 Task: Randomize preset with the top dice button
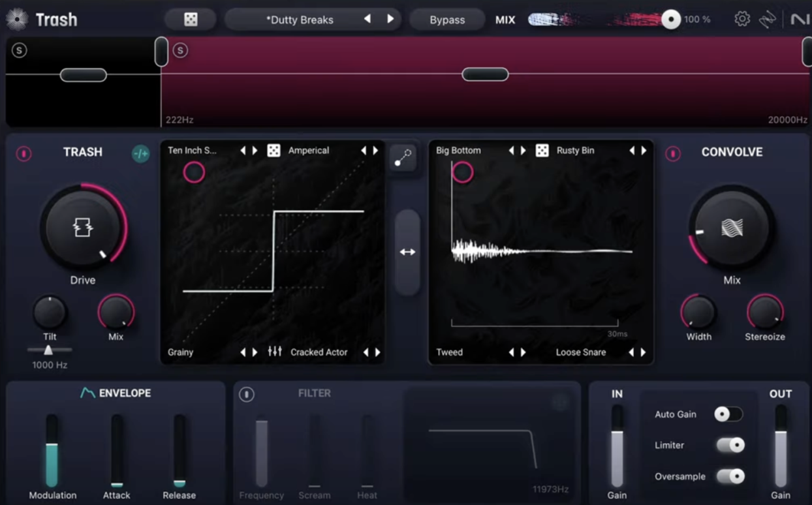(191, 20)
